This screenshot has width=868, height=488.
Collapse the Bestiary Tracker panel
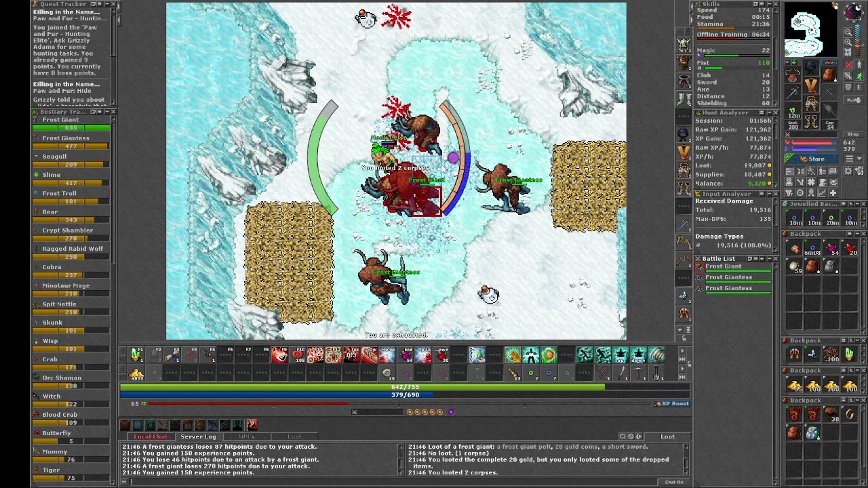107,111
